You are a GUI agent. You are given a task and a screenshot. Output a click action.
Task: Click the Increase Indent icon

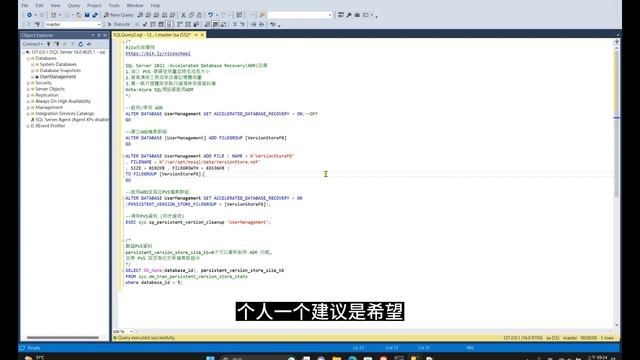pos(262,24)
